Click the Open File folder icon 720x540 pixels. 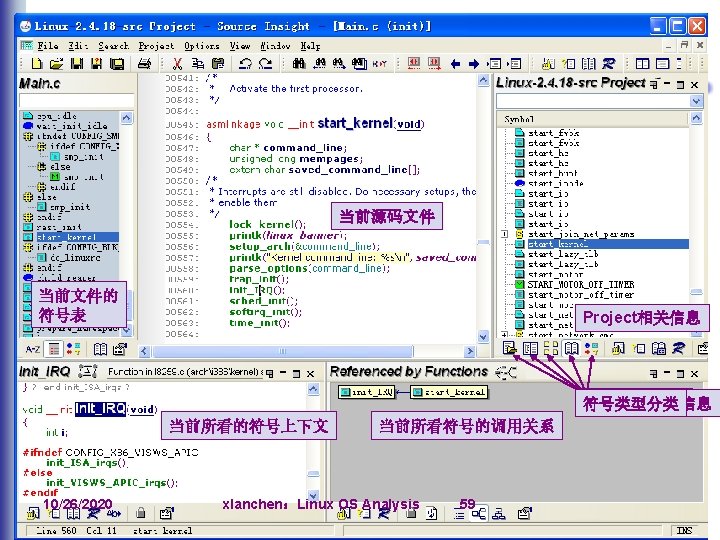click(x=56, y=64)
